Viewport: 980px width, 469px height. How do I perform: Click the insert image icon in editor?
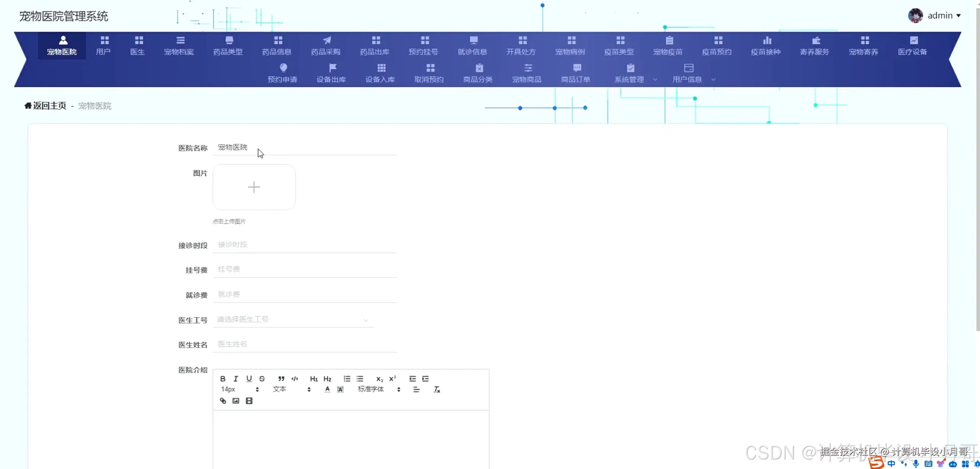point(236,401)
